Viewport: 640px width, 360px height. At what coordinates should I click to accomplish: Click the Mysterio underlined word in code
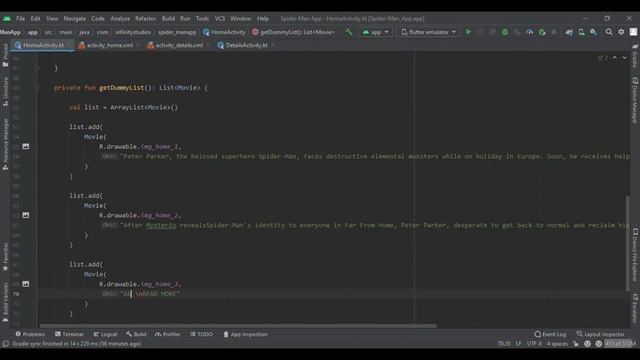point(161,225)
